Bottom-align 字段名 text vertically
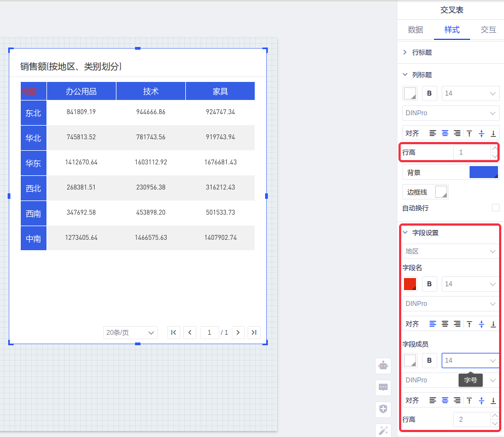504x437 pixels. [493, 324]
